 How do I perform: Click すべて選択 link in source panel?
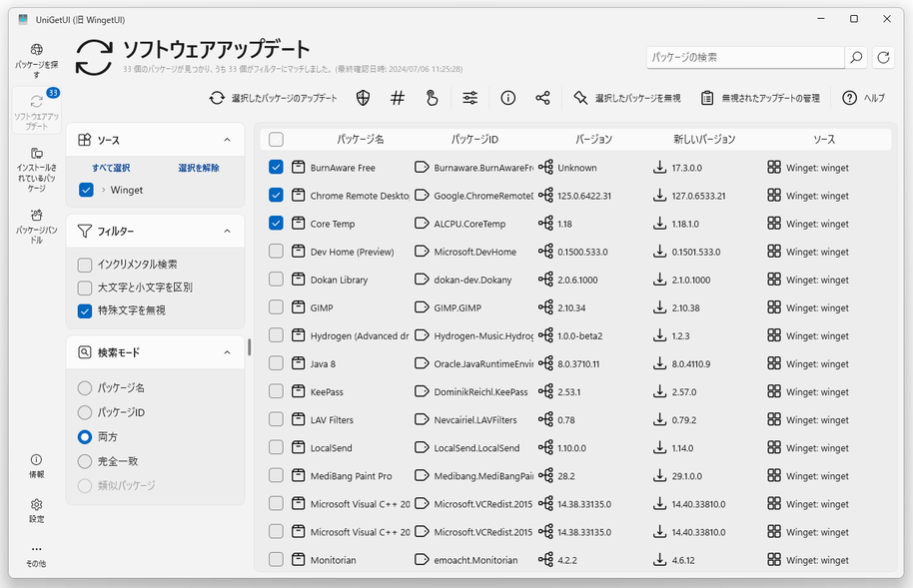111,168
